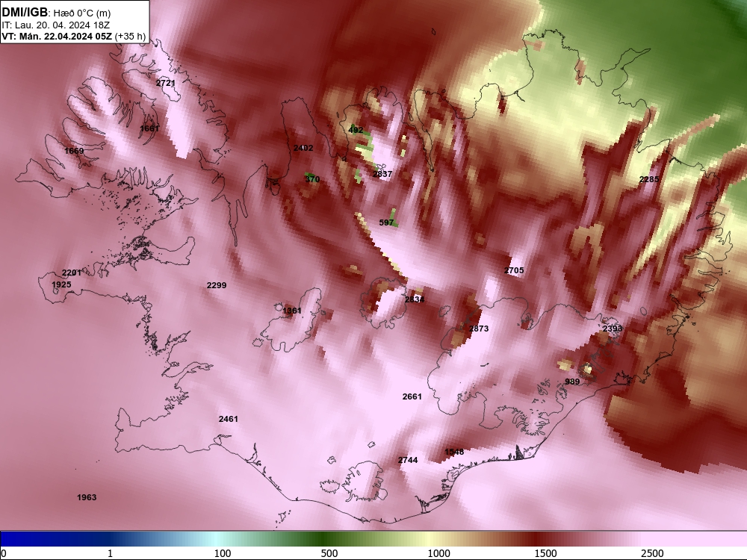
Task: Click the 500 tick on the color scale
Action: 329,553
